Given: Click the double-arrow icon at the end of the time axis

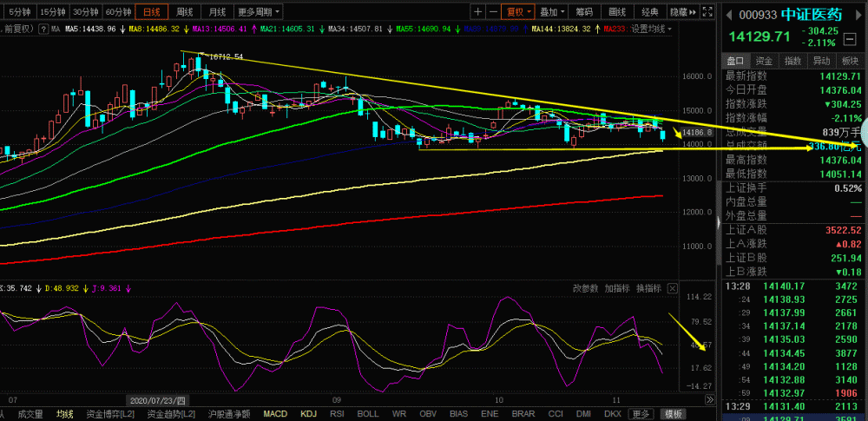Looking at the screenshot, I should 709,399.
